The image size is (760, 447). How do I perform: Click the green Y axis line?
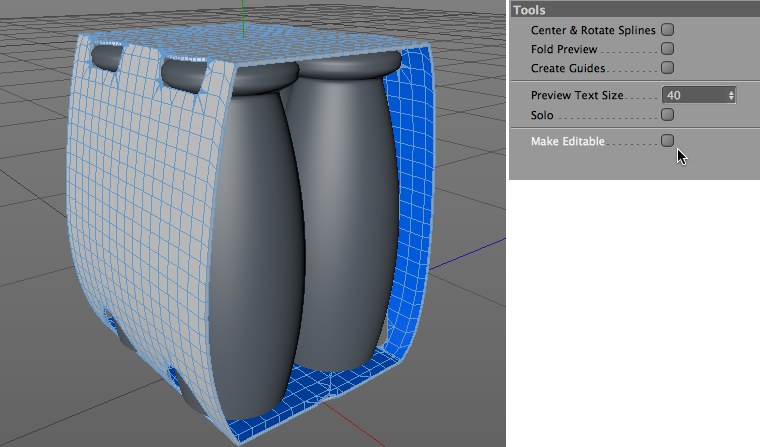243,17
